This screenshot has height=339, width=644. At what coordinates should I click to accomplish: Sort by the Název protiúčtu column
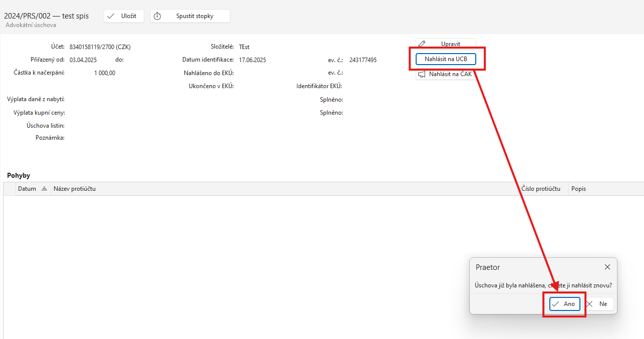point(74,189)
